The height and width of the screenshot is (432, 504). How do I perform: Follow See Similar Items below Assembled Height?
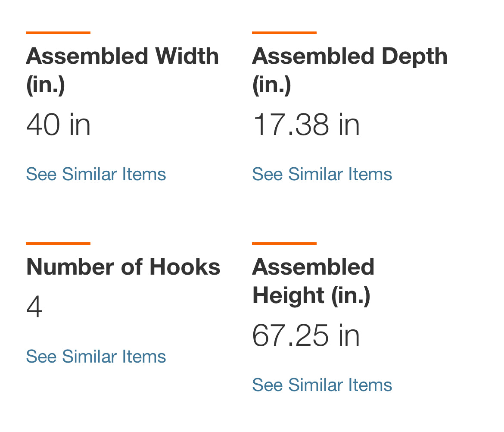[x=322, y=385]
